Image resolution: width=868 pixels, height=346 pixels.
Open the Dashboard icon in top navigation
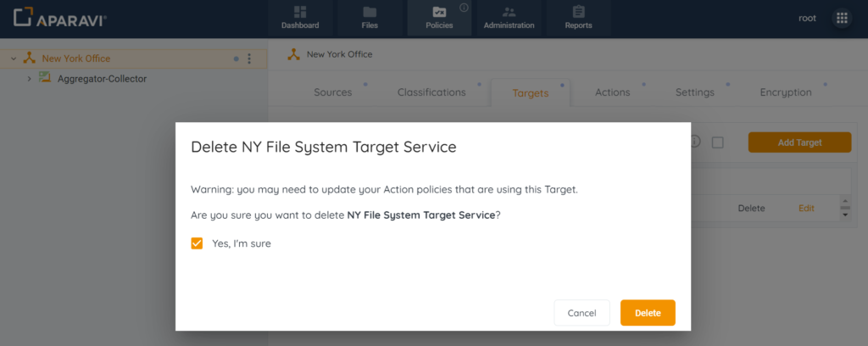[x=300, y=13]
